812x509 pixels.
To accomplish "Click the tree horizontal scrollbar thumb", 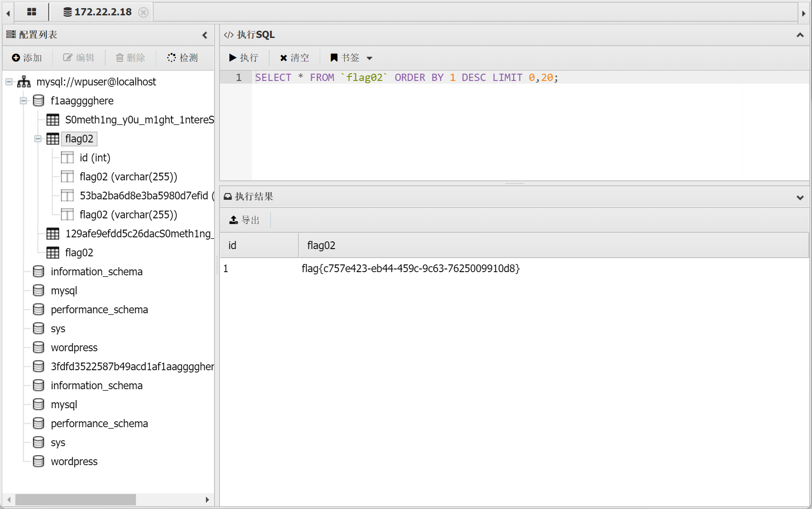I will coord(75,500).
